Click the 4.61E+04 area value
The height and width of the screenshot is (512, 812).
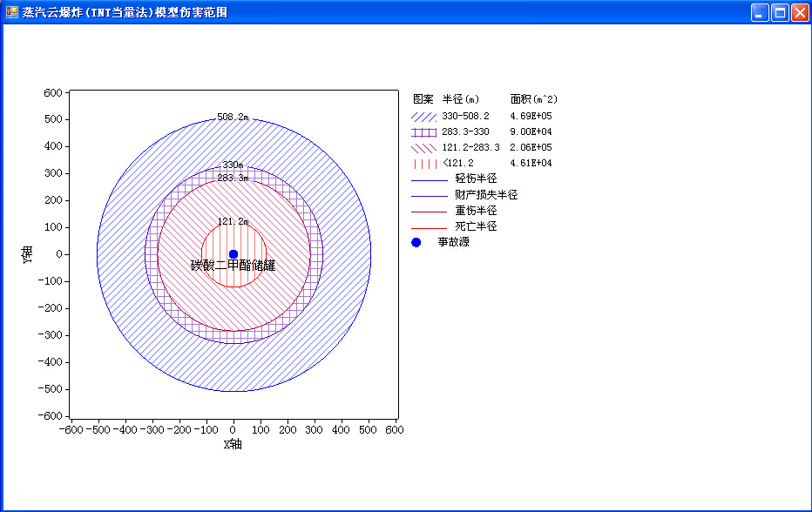tap(531, 163)
